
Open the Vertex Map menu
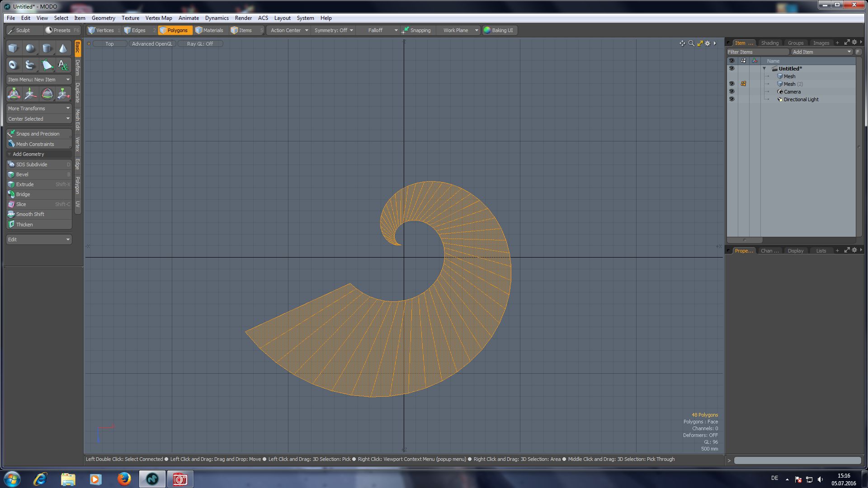pos(158,18)
